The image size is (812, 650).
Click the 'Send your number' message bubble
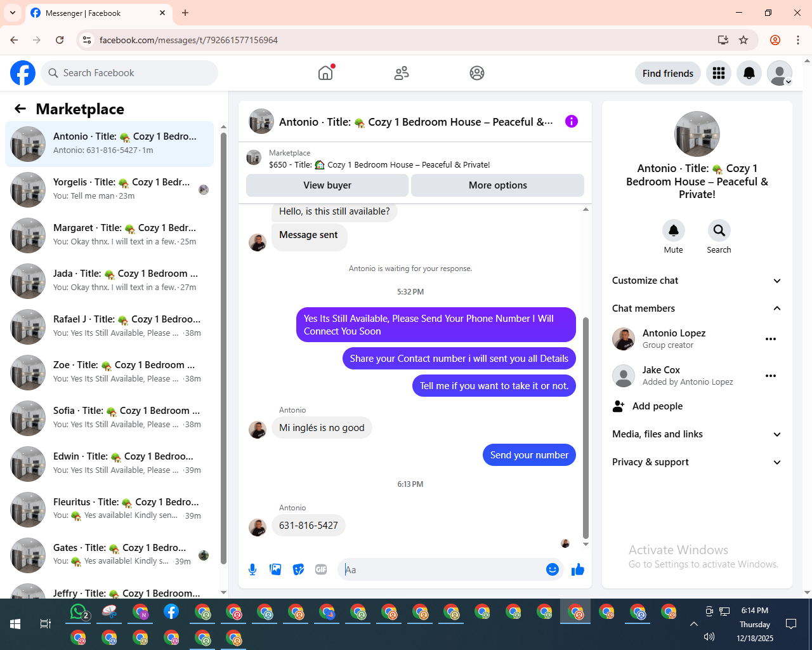529,455
